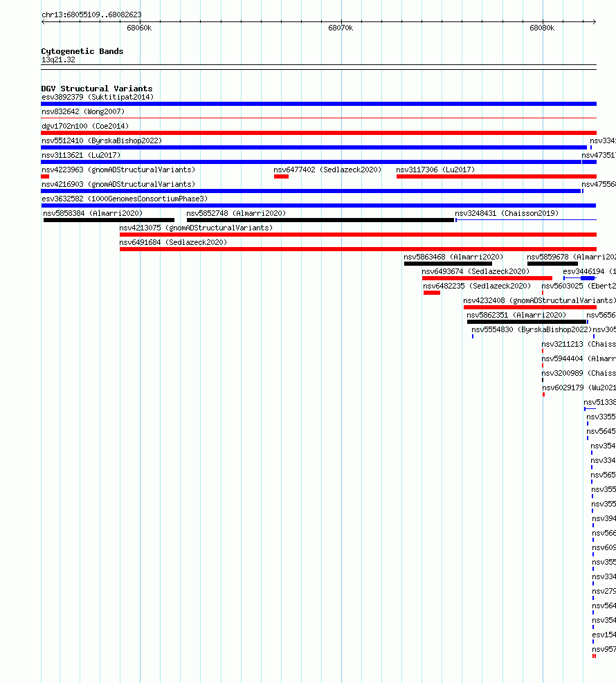616x683 pixels.
Task: Click the blue bar under esv3892379
Action: click(x=318, y=104)
